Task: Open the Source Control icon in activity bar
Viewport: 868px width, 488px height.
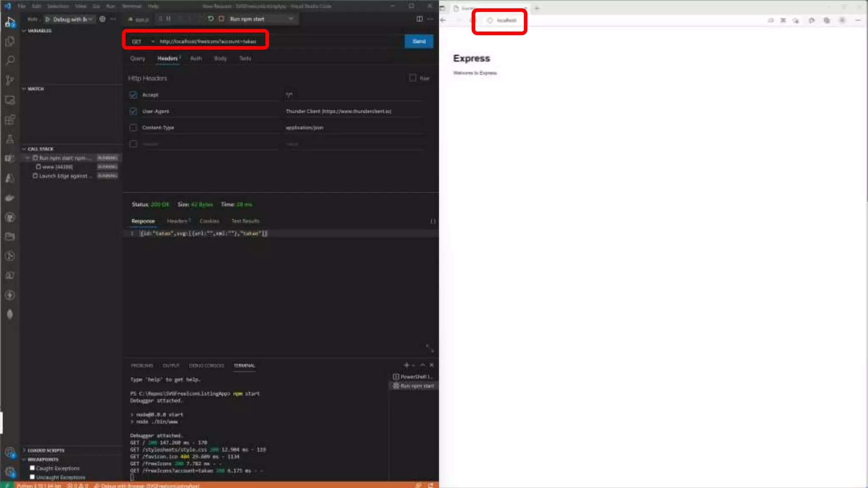Action: coord(10,80)
